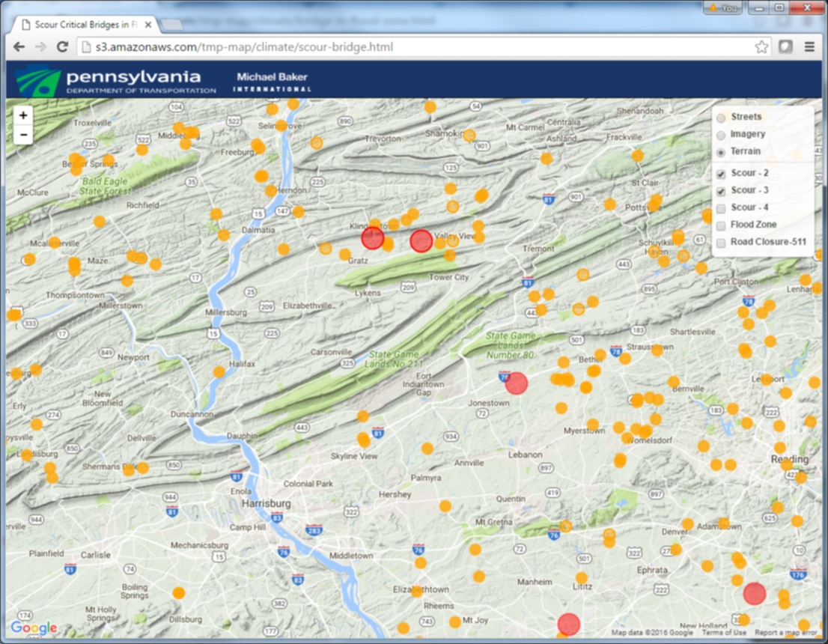Image resolution: width=828 pixels, height=644 pixels.
Task: Click the orange marker near Skyline View
Action: click(364, 440)
